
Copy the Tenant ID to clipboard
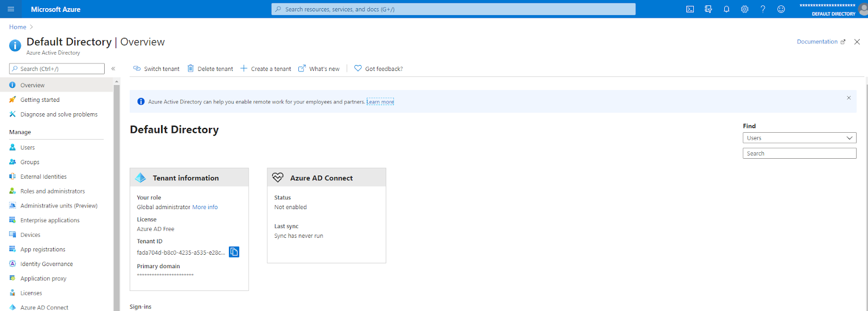tap(234, 252)
